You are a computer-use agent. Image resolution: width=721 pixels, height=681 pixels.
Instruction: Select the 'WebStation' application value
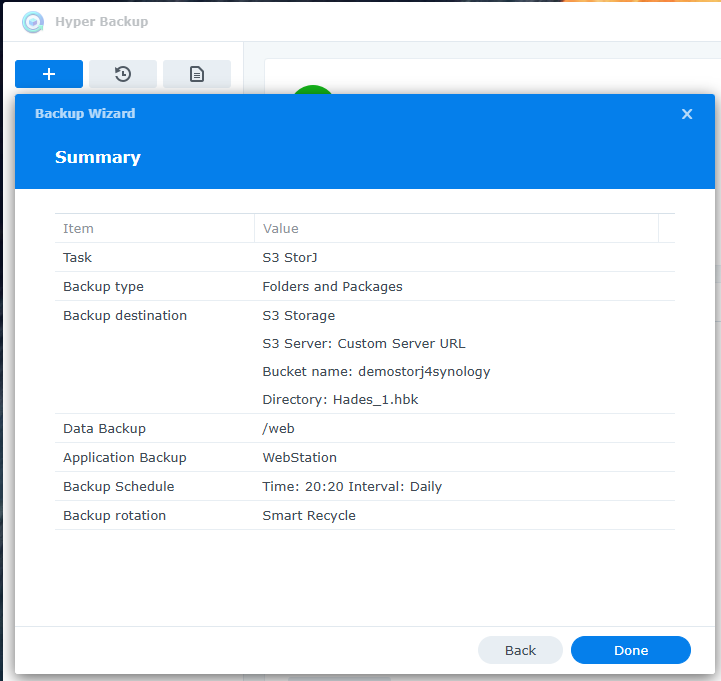coord(299,458)
